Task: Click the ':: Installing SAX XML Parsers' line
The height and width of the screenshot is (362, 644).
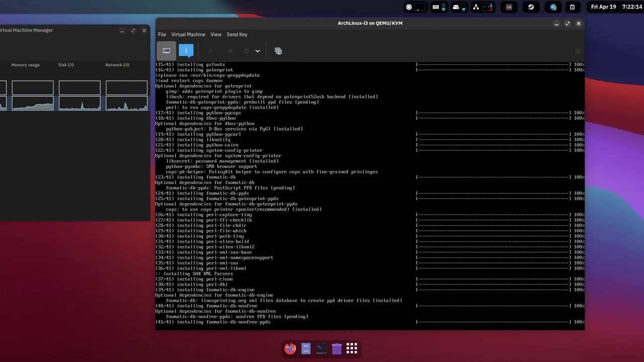Action: tap(194, 274)
